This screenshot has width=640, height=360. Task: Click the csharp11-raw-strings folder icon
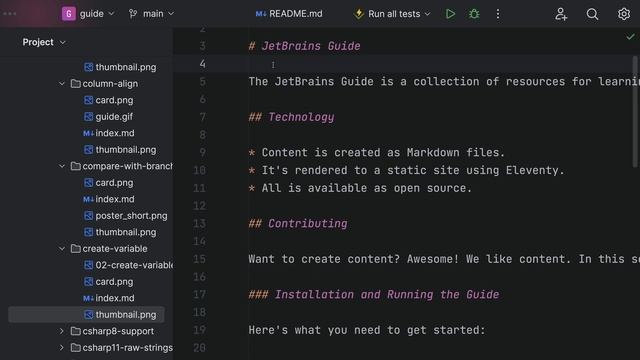point(76,348)
